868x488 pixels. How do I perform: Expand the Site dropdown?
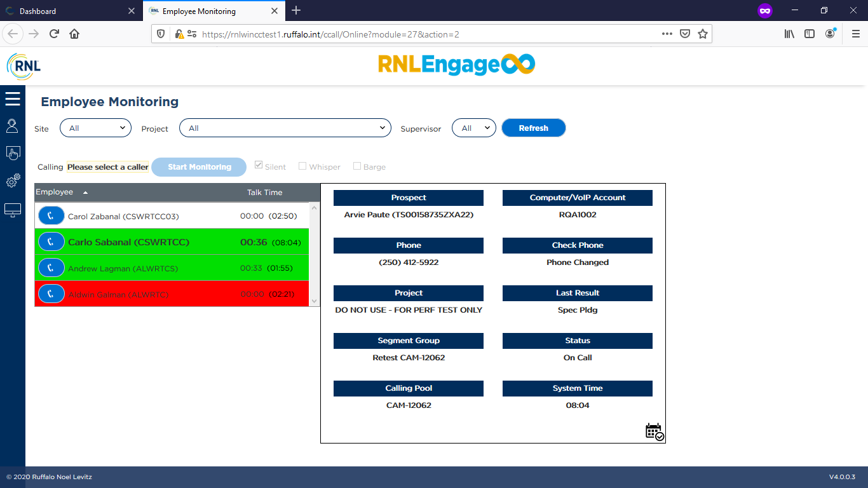click(x=95, y=128)
